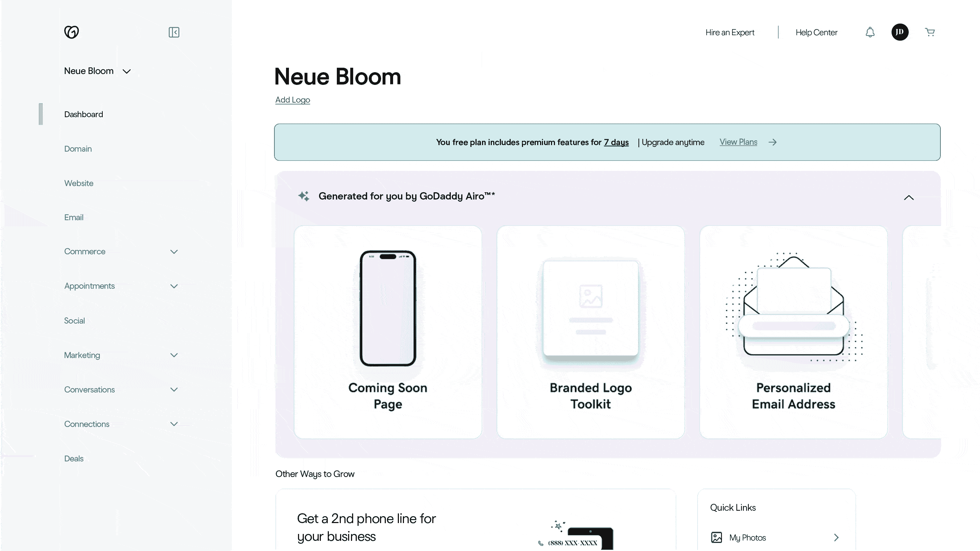
Task: Click the arrow beside View Plans
Action: (x=772, y=142)
